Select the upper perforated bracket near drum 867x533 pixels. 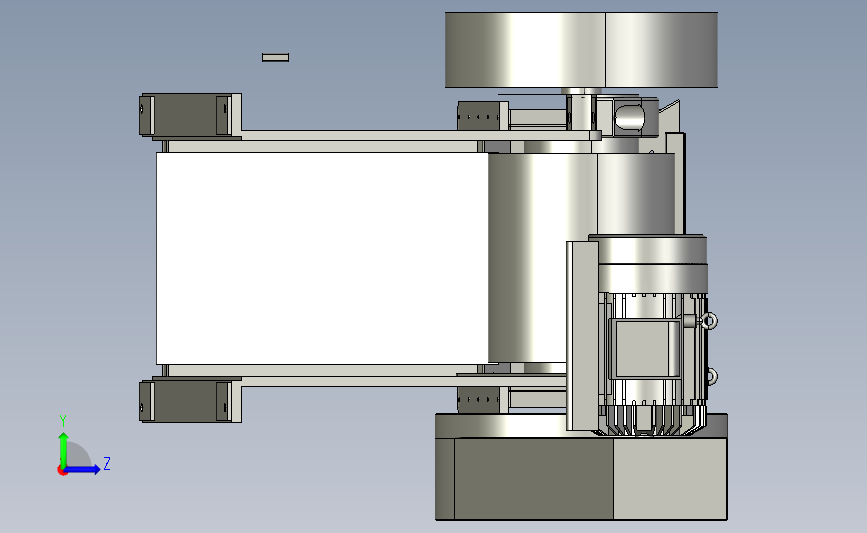(x=482, y=117)
